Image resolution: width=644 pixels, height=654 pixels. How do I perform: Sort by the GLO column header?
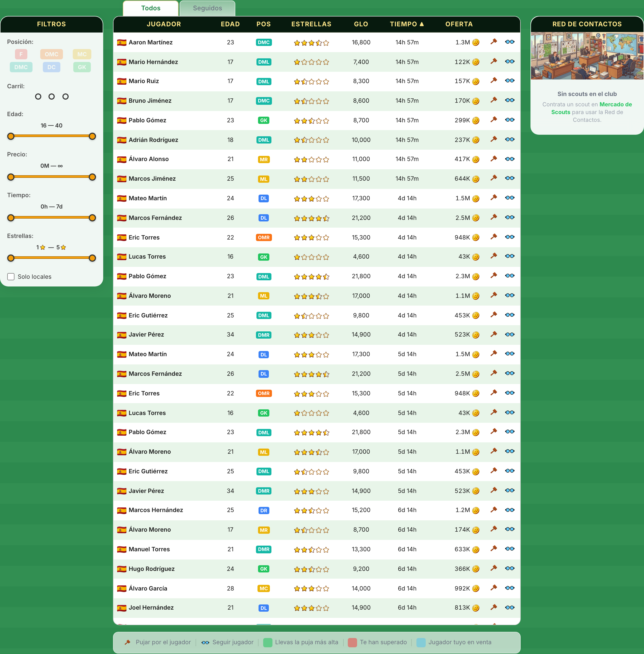pyautogui.click(x=361, y=24)
